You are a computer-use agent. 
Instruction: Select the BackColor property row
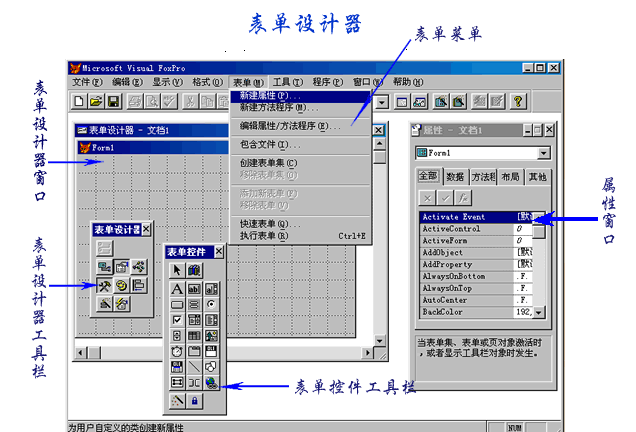coord(476,312)
